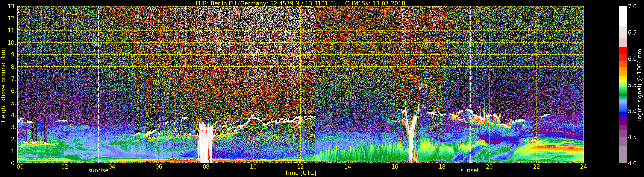
Task: Click the '8.' height axis tick label
Action: point(13,67)
